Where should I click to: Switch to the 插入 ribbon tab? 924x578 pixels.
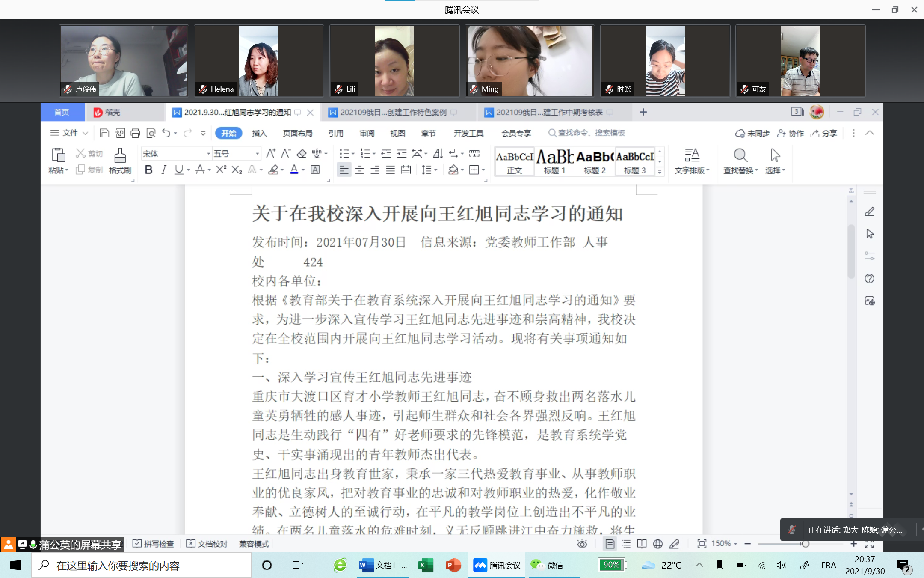click(259, 133)
